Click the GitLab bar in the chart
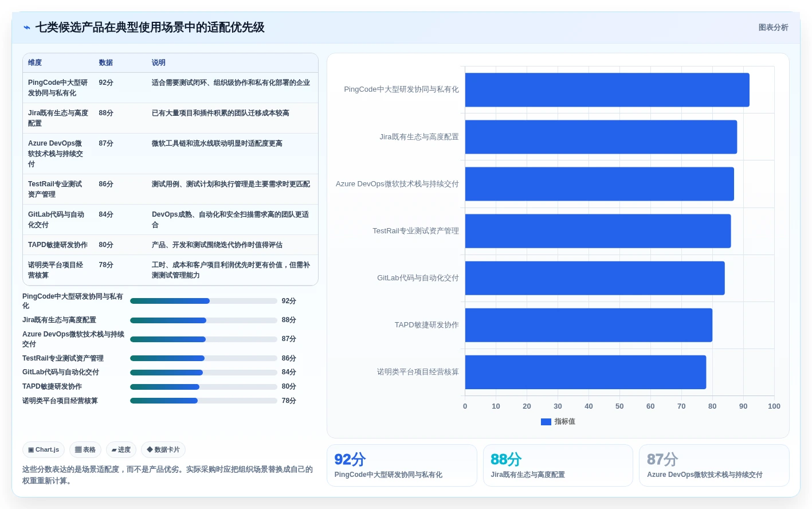The image size is (812, 509). coord(595,278)
